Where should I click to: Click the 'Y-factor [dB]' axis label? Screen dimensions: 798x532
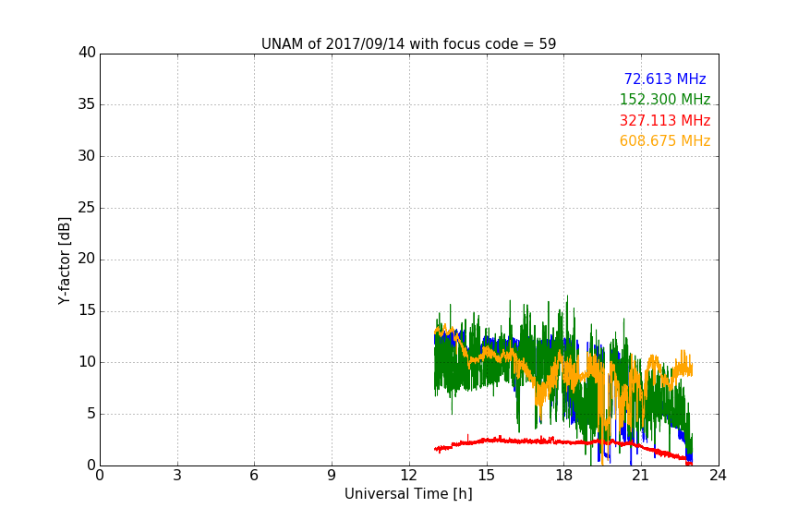(x=64, y=260)
